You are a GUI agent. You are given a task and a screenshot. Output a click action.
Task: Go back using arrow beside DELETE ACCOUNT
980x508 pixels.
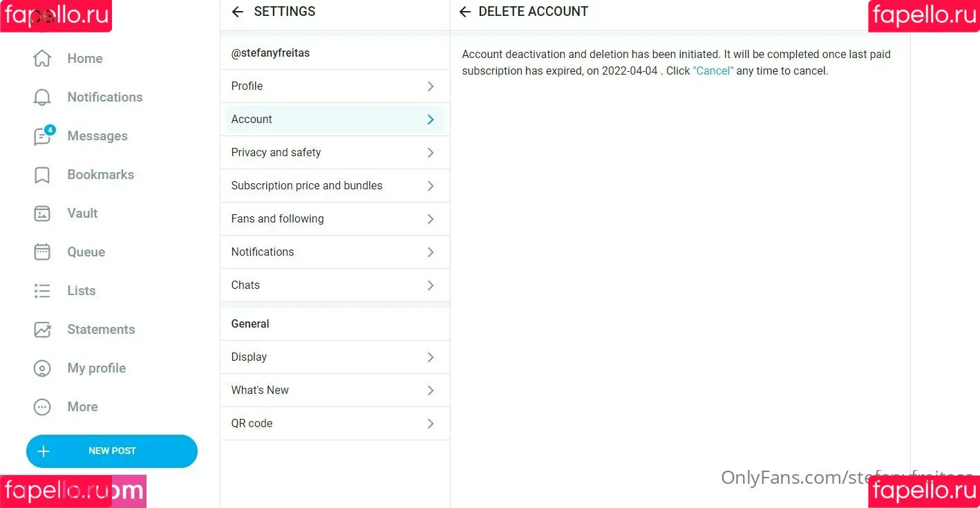click(x=465, y=12)
